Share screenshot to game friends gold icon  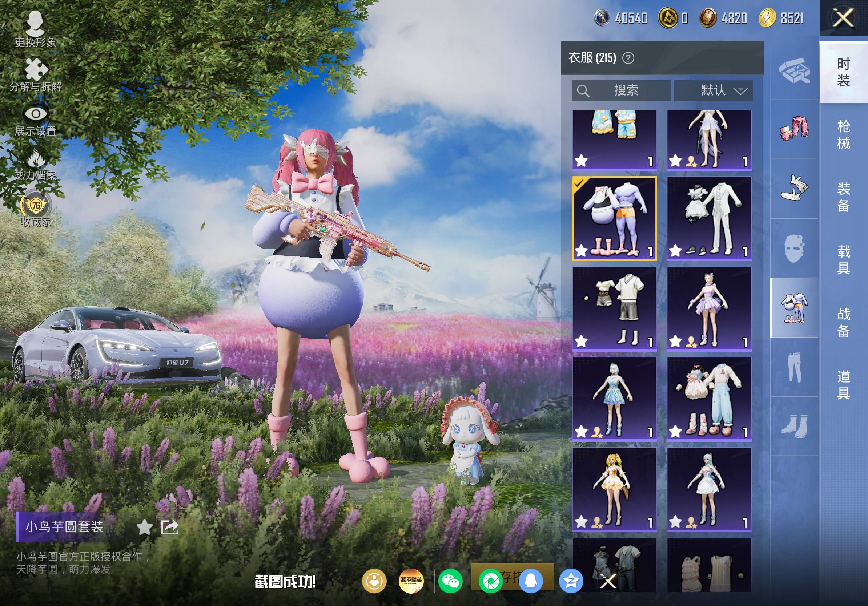[x=374, y=581]
